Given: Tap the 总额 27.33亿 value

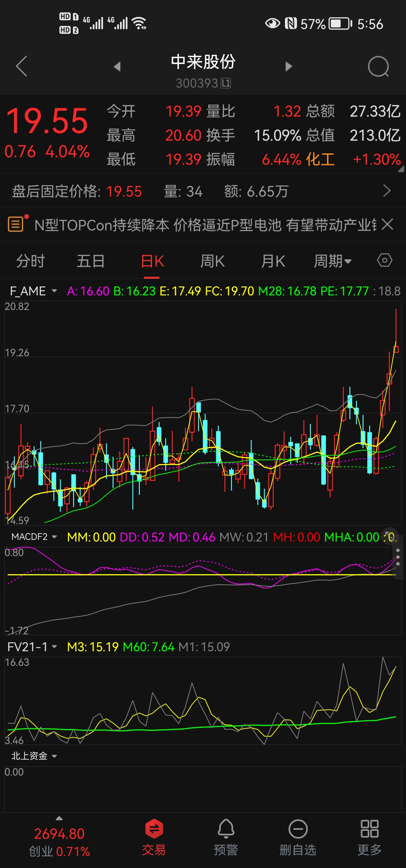Looking at the screenshot, I should click(x=375, y=111).
